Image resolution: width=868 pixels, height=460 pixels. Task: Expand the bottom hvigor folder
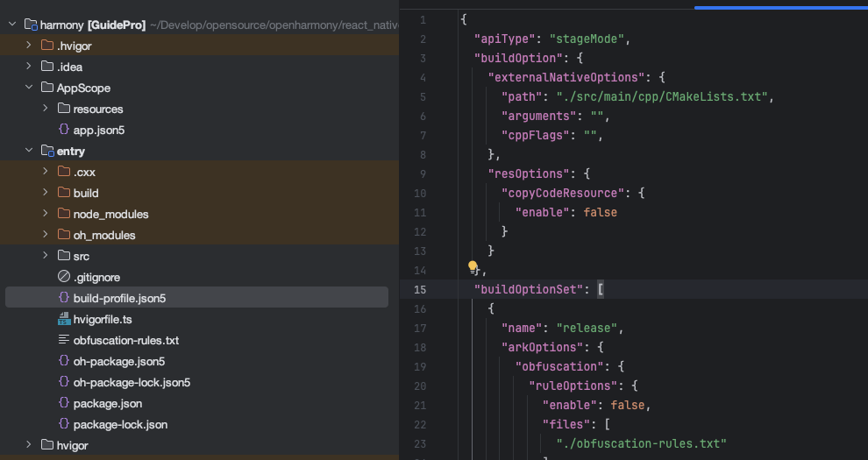pos(29,444)
